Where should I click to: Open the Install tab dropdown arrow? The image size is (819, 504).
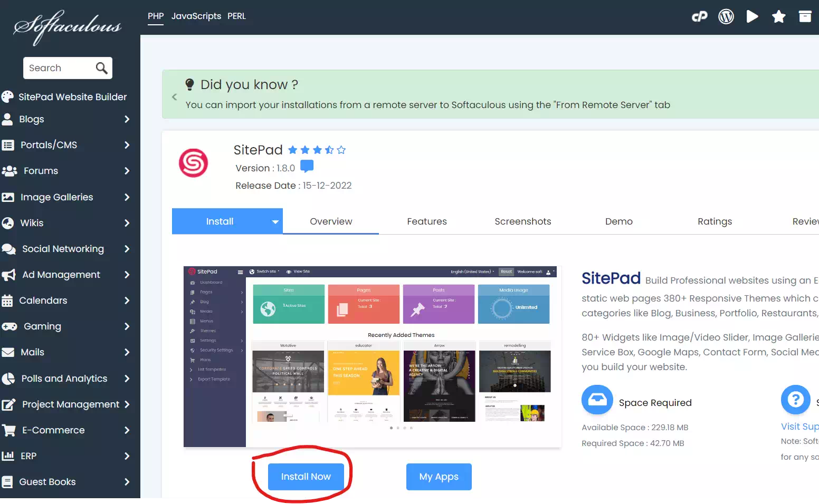coord(275,222)
